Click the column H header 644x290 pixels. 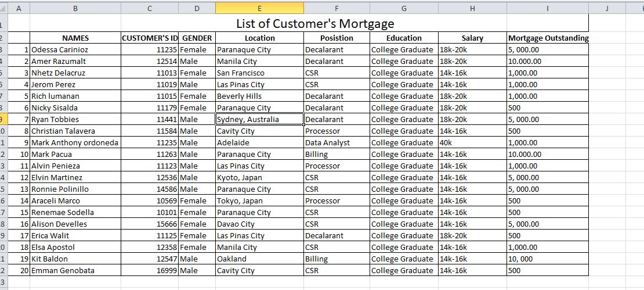(x=472, y=8)
